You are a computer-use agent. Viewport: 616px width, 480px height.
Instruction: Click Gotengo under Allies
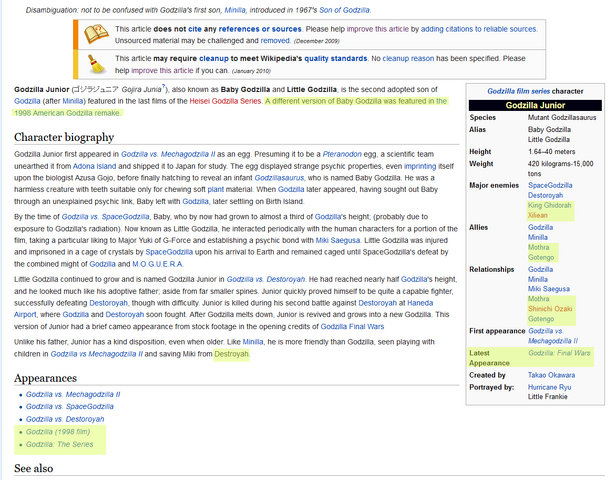pos(541,258)
